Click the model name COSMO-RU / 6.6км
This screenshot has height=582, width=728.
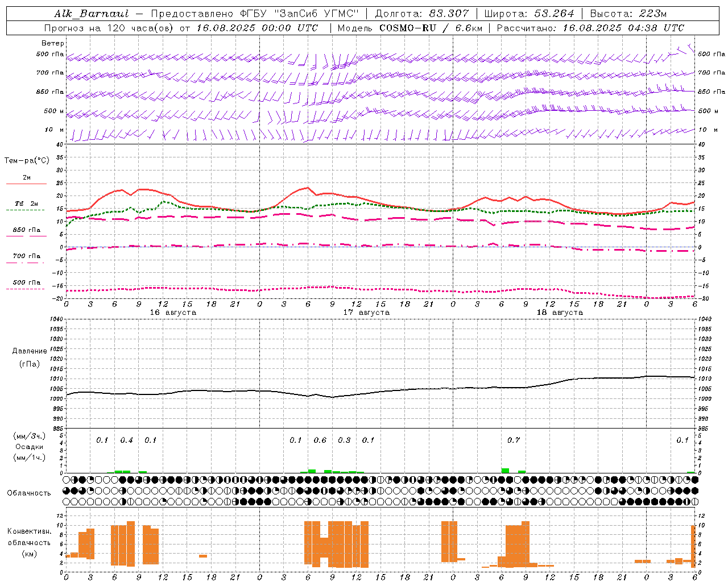[431, 28]
